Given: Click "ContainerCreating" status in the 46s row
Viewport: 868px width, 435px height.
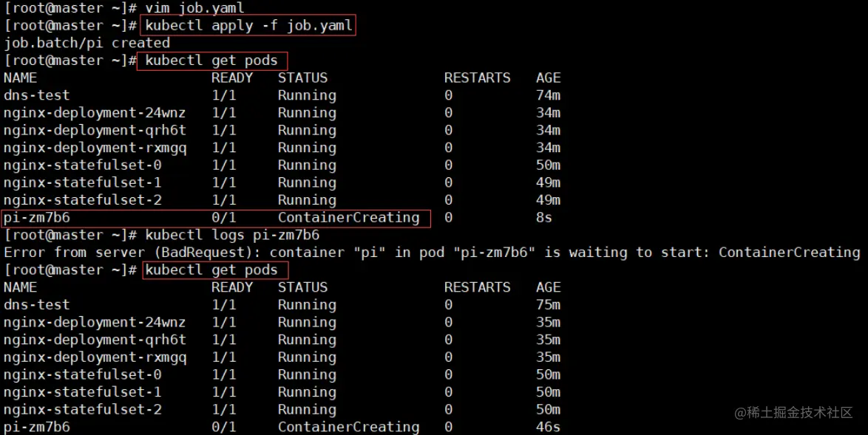Looking at the screenshot, I should click(x=349, y=427).
